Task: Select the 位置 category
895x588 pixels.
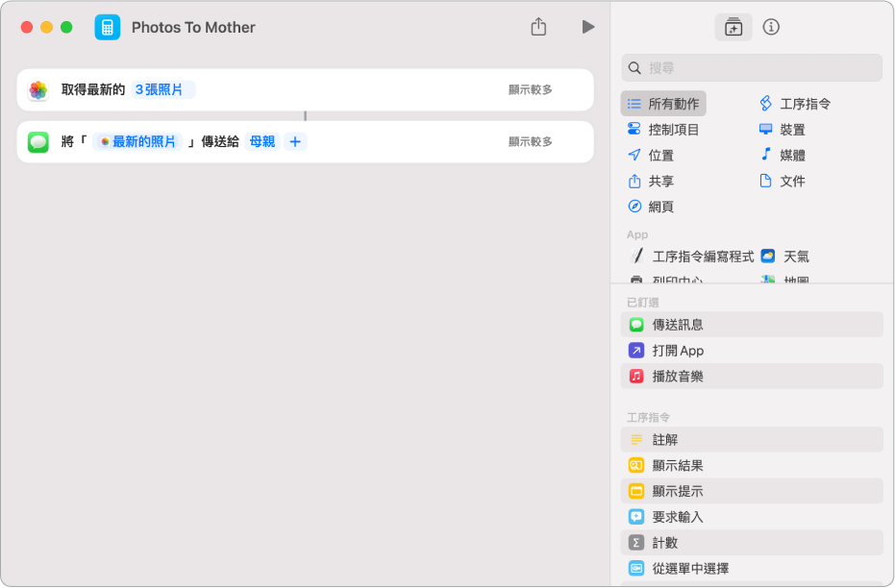Action: click(x=651, y=155)
